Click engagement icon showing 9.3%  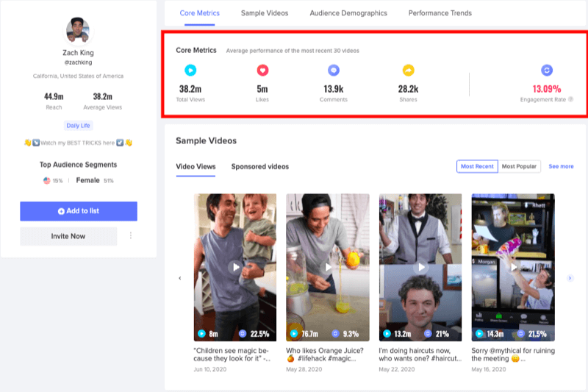(x=335, y=333)
